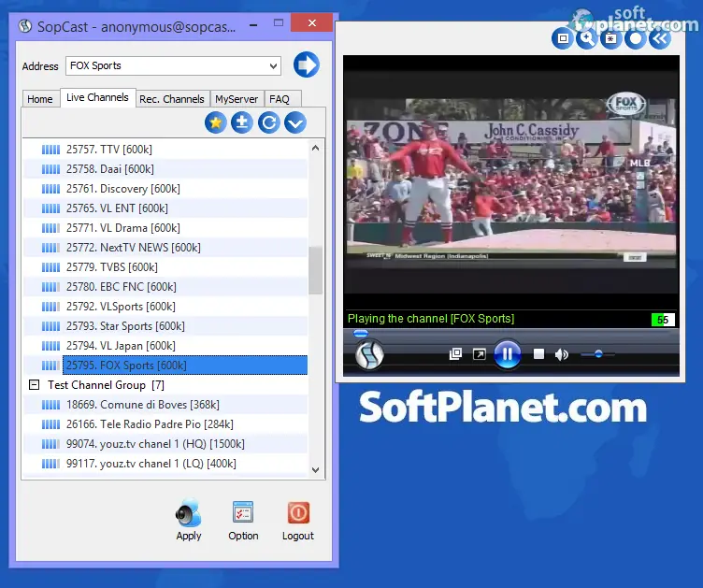Select channel 25794. VL Japan [600k]
This screenshot has height=588, width=703.
(165, 346)
